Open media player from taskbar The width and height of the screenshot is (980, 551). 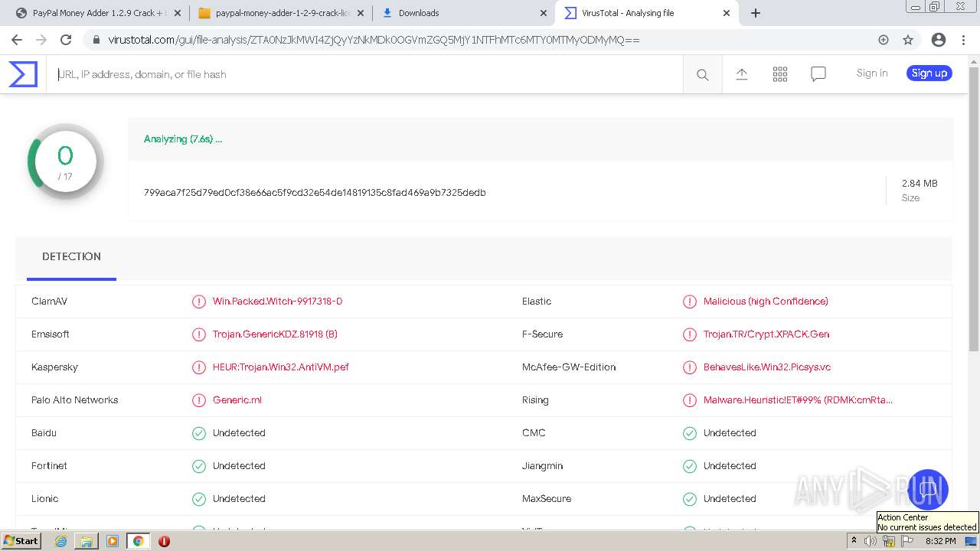113,541
